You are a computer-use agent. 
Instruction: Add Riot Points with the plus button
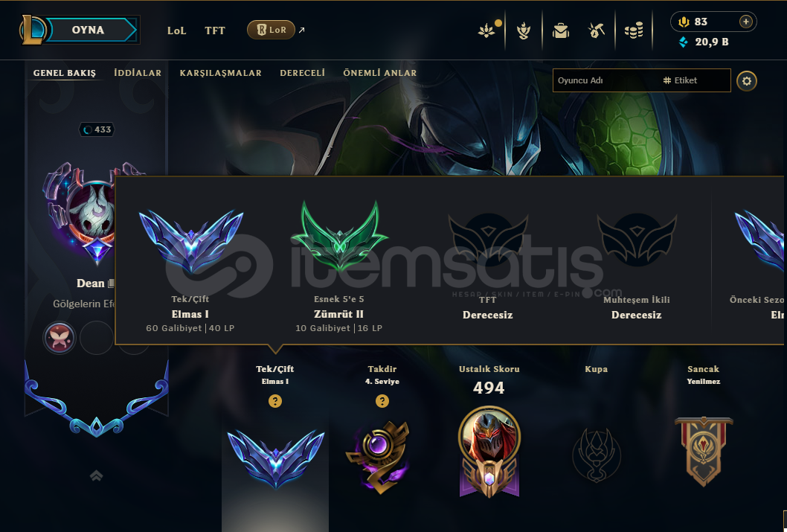(x=745, y=22)
